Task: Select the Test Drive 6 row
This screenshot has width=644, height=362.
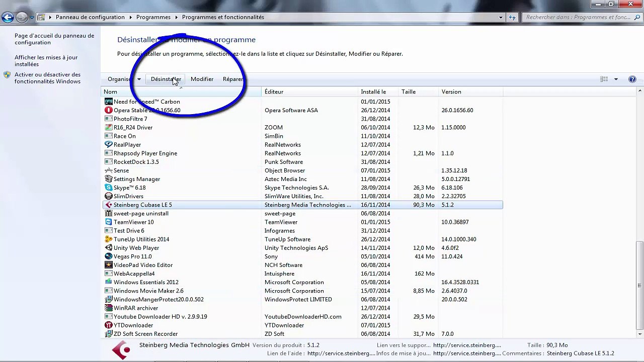Action: [x=302, y=231]
